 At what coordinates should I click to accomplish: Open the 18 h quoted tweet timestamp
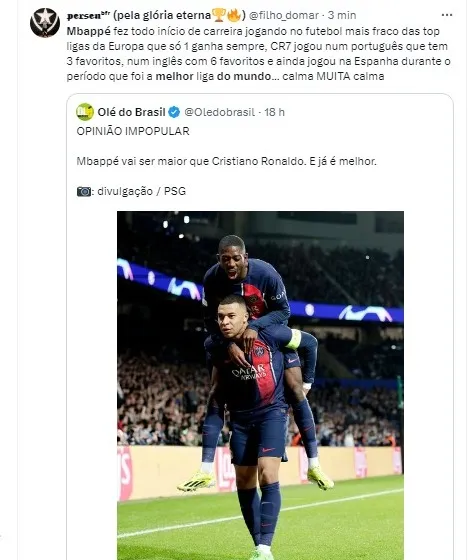(275, 112)
